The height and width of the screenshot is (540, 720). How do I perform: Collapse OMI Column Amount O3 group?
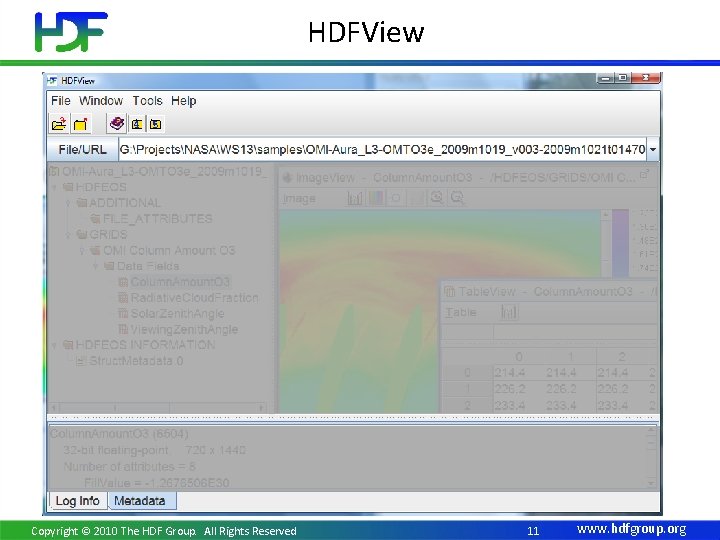pyautogui.click(x=82, y=251)
